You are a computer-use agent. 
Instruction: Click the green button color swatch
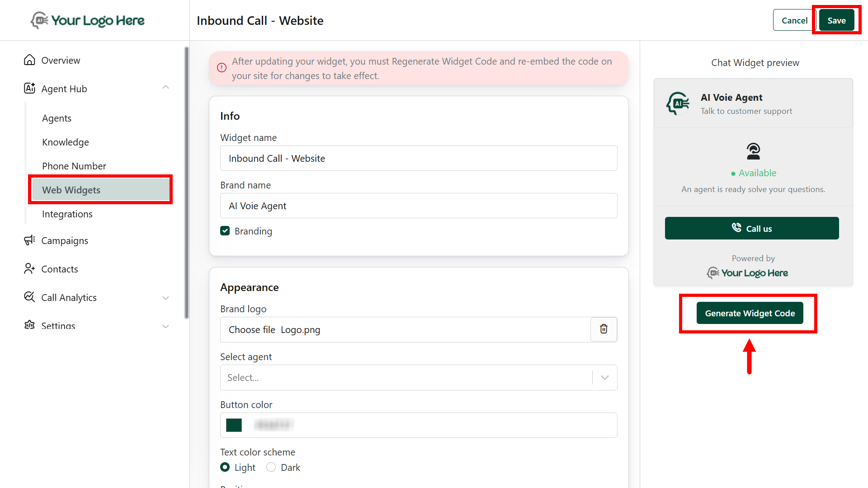click(x=234, y=425)
